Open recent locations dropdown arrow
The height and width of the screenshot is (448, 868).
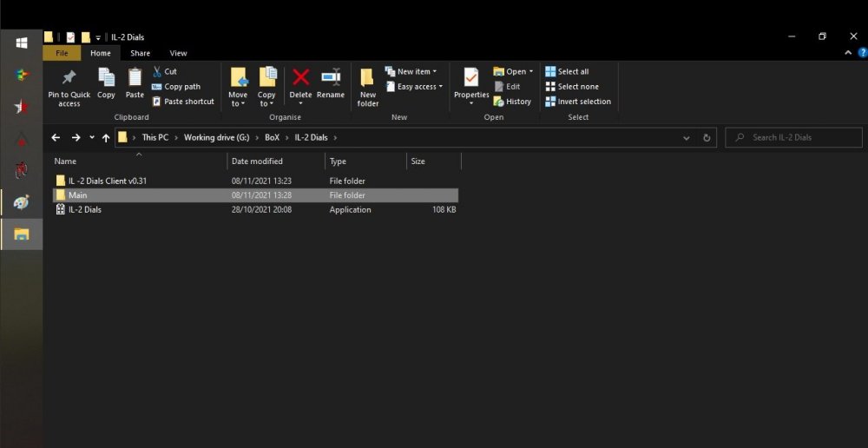(x=91, y=137)
